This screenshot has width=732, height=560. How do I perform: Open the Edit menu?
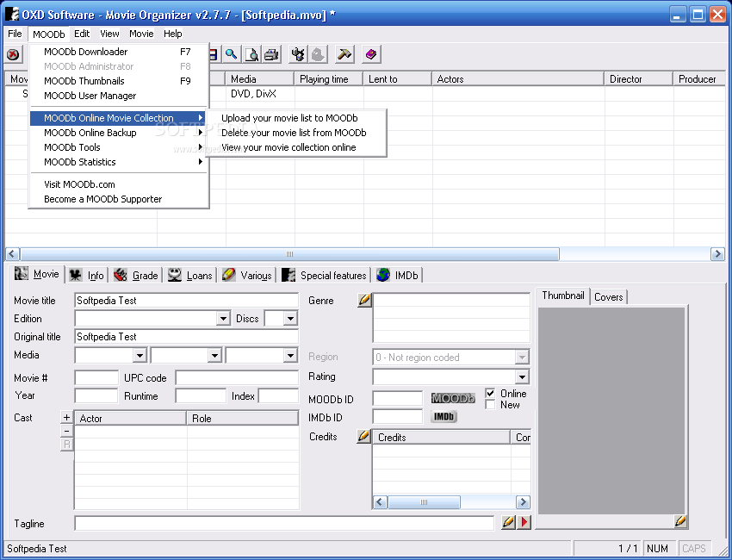pos(82,34)
